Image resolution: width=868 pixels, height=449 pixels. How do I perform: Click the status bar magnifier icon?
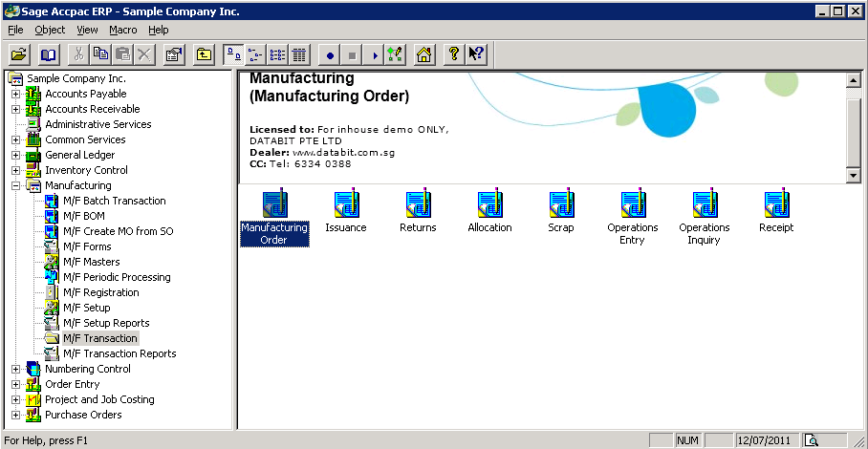(x=812, y=440)
